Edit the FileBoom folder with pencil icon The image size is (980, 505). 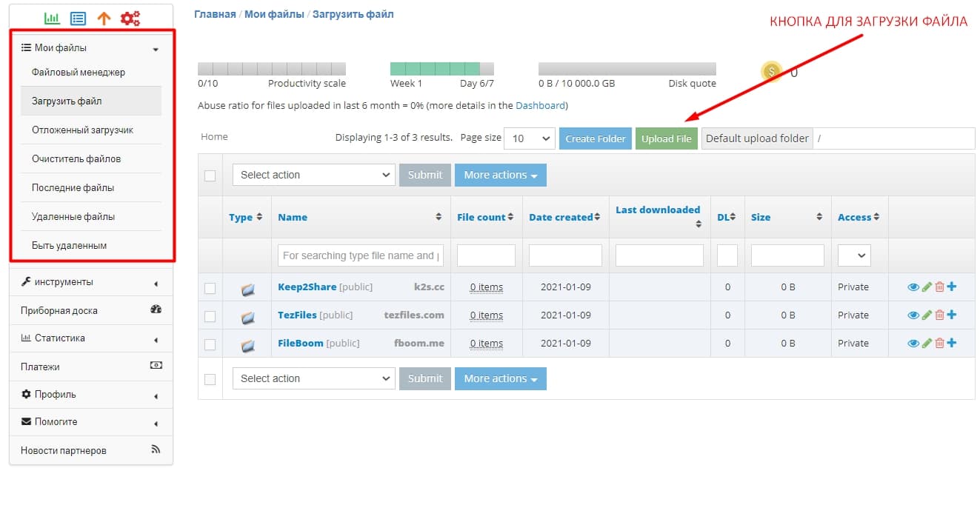click(927, 344)
